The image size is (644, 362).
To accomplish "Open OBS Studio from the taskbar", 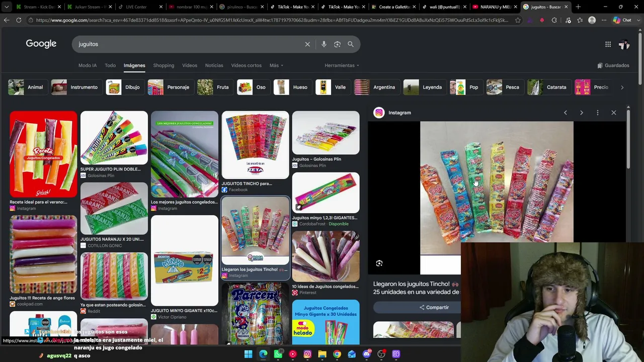I will (x=381, y=354).
